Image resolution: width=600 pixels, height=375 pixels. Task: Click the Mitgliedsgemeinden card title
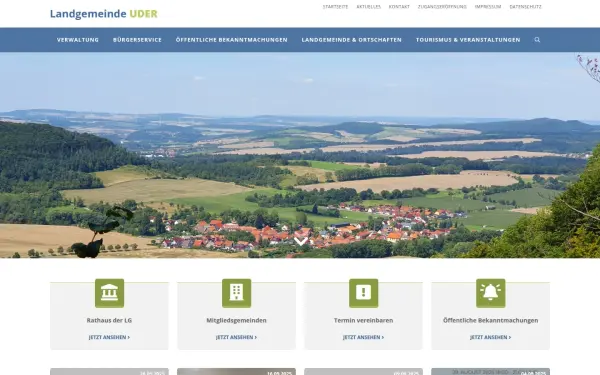236,320
